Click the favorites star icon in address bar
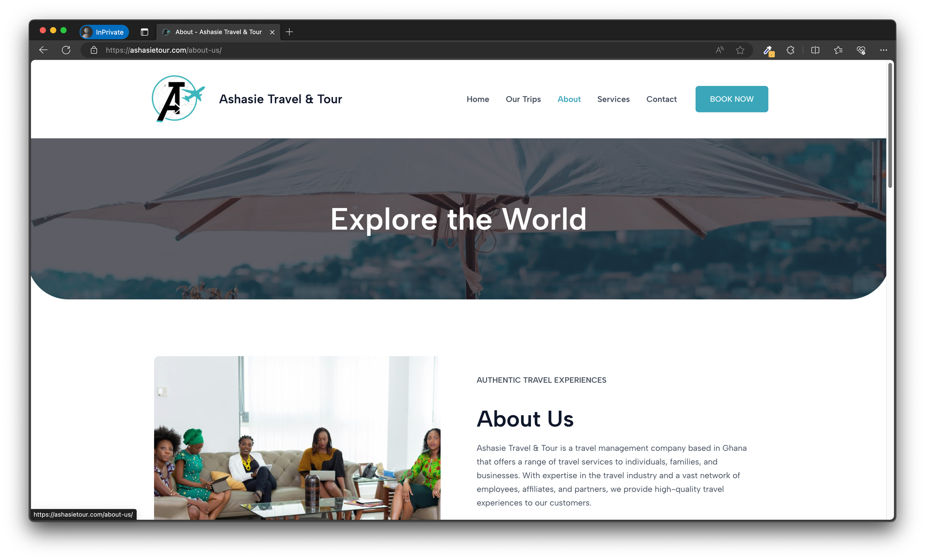 740,49
